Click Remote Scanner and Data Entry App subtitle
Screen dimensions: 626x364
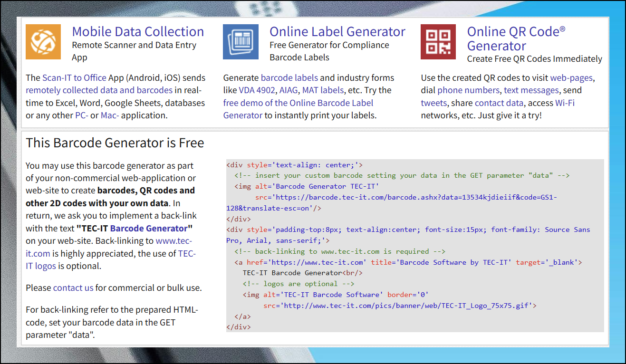[x=134, y=51]
